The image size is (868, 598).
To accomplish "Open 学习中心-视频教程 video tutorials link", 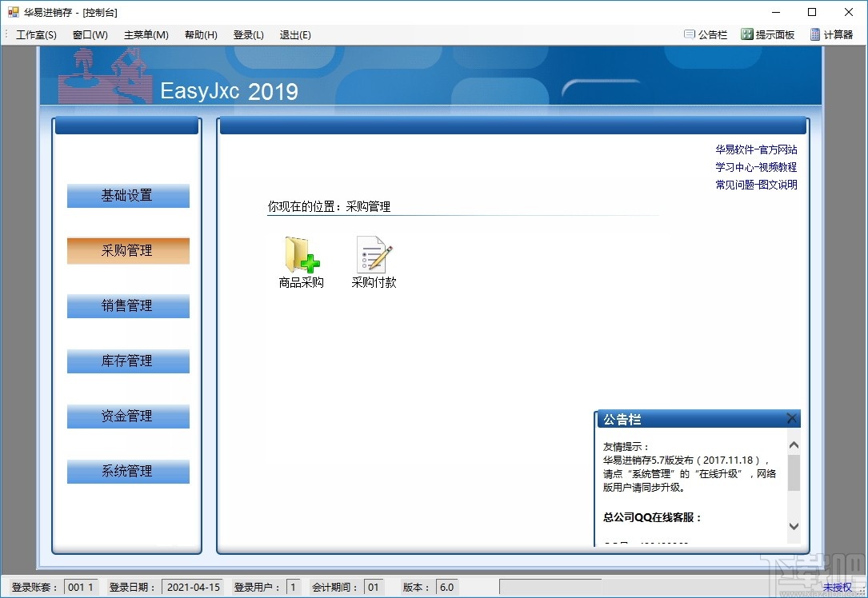I will tap(755, 167).
